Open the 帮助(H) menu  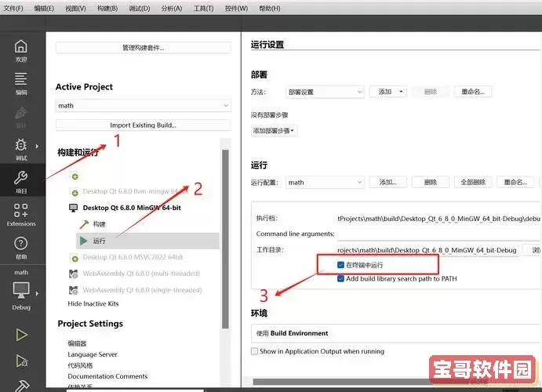(x=270, y=9)
